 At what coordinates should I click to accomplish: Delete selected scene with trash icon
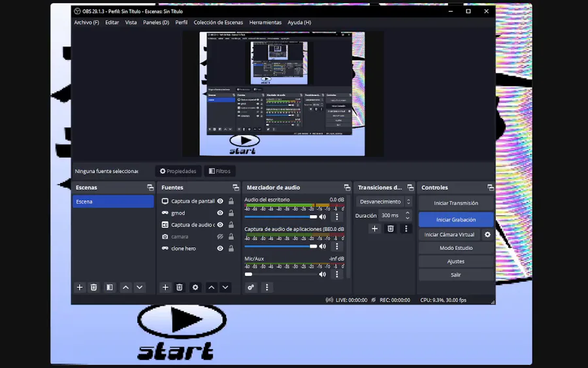[93, 288]
